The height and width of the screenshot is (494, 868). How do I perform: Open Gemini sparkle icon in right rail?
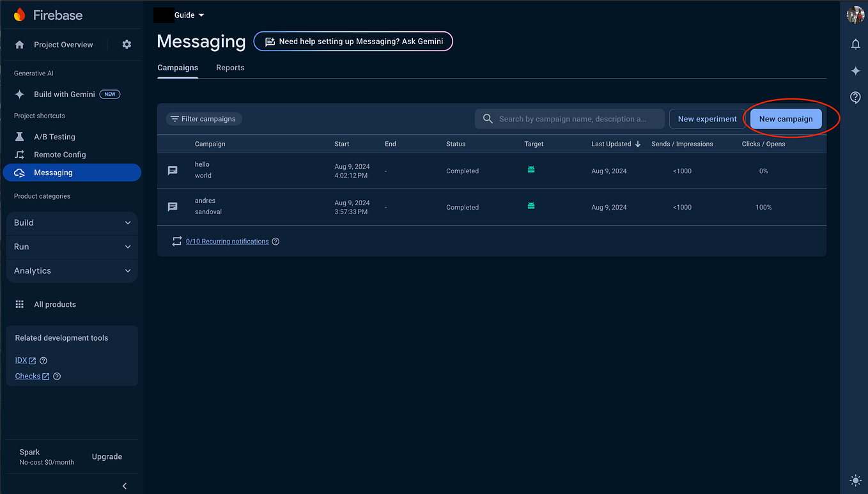point(855,71)
